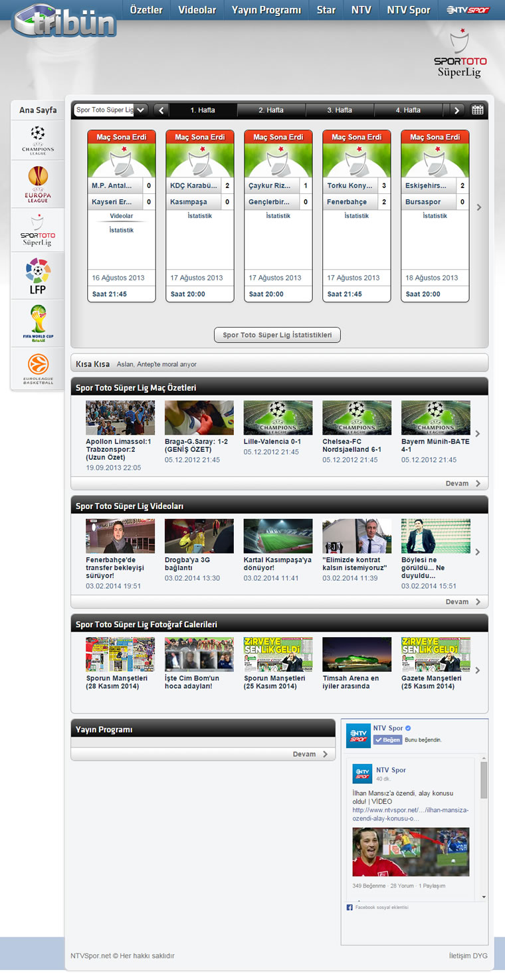Image resolution: width=505 pixels, height=980 pixels.
Task: Open Gazete Manşetleri 25 Kasım 2014 gallery
Action: pos(436,654)
